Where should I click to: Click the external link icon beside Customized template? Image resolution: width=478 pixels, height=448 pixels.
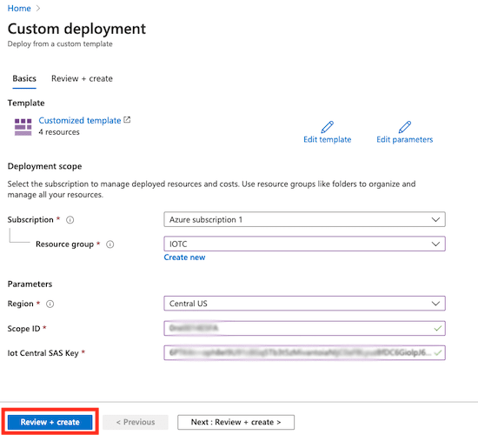point(127,120)
